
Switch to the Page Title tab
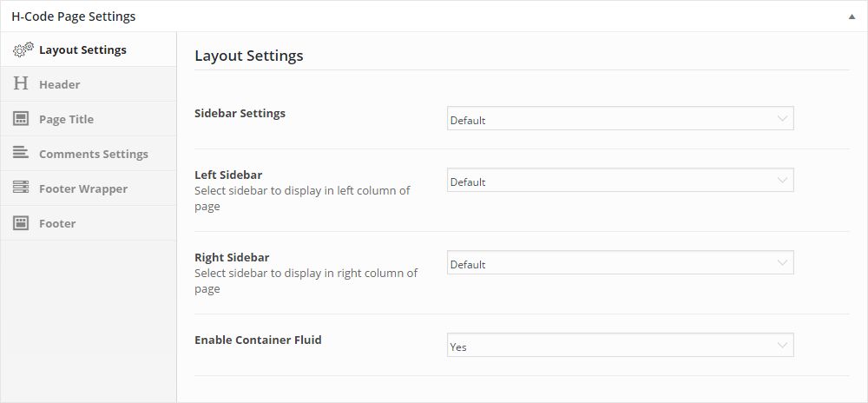(x=89, y=119)
